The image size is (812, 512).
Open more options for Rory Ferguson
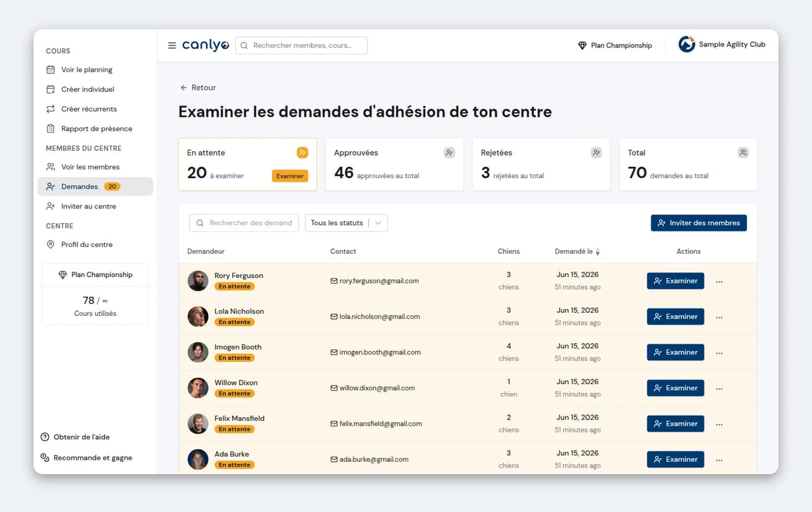(719, 281)
